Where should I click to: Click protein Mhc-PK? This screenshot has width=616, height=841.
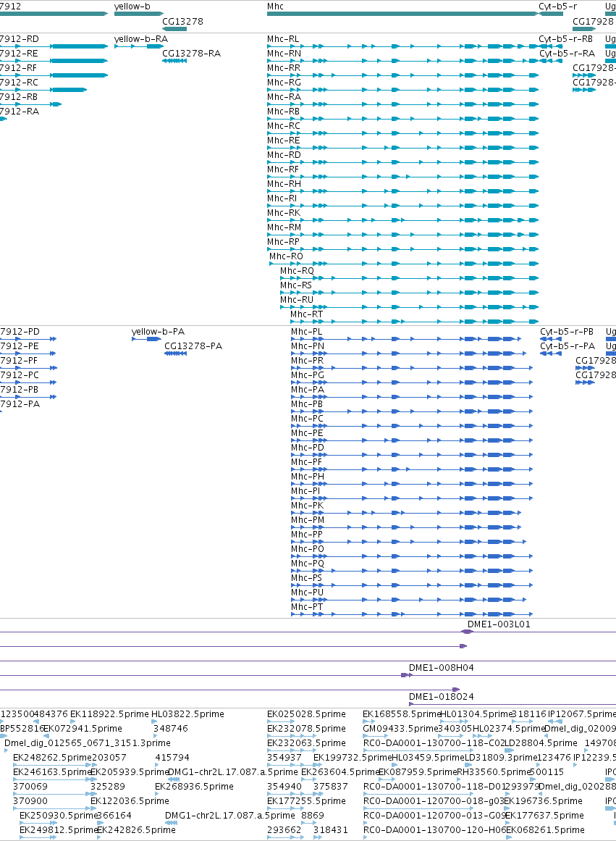click(308, 506)
